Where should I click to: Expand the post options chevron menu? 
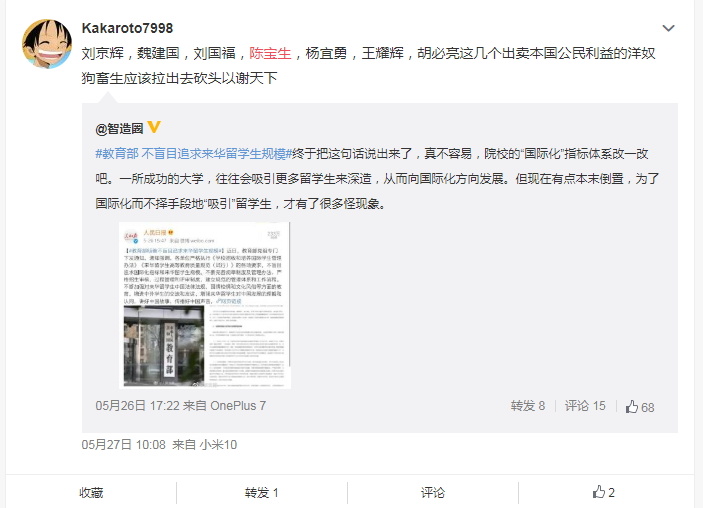[668, 28]
